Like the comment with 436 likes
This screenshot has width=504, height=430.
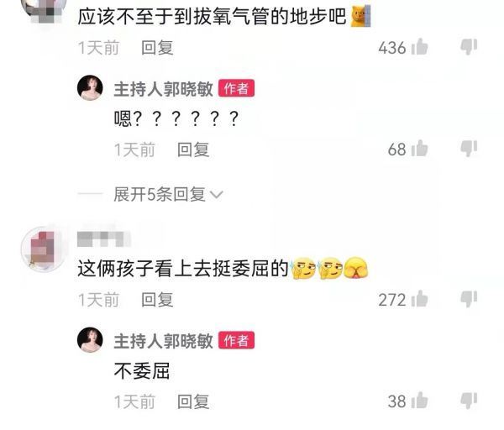[419, 47]
